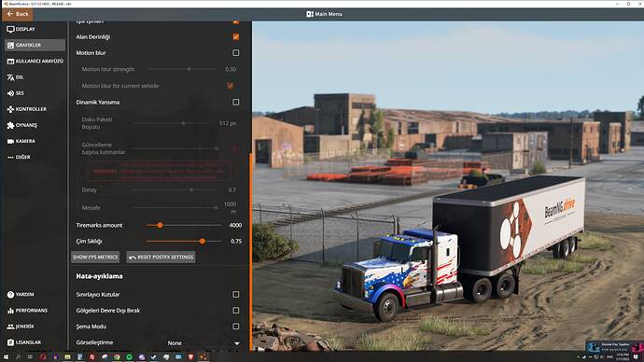Go back using the Back button
This screenshot has width=644, height=362.
[18, 14]
